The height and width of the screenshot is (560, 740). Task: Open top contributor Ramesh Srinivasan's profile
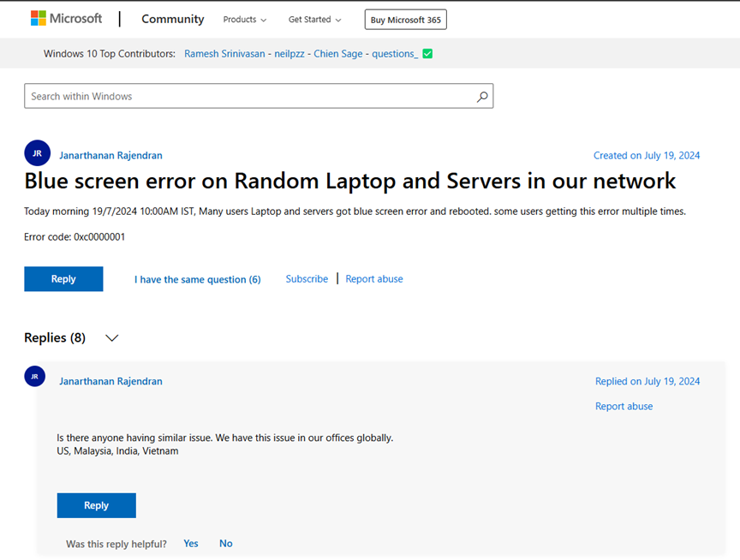click(x=224, y=54)
